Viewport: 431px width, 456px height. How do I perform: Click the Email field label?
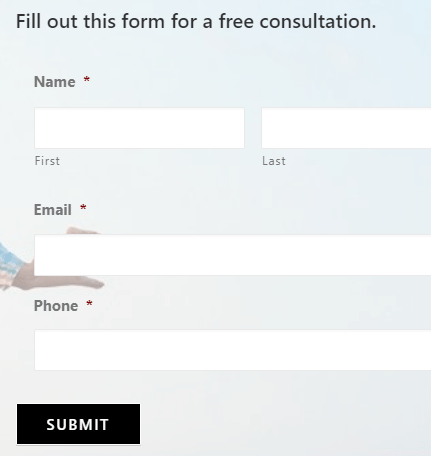[x=53, y=210]
